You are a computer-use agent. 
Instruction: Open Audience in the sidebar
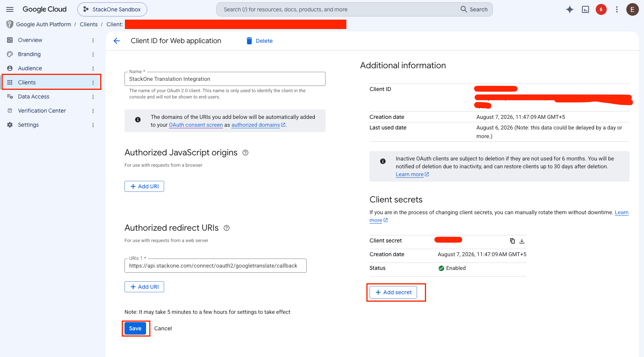(30, 68)
